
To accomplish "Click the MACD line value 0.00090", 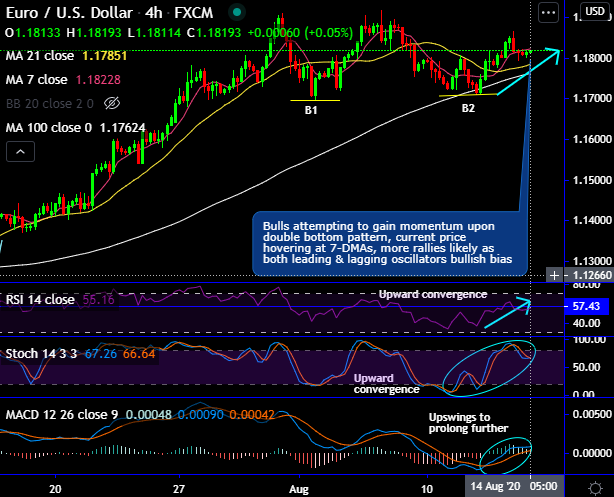I will (x=200, y=415).
